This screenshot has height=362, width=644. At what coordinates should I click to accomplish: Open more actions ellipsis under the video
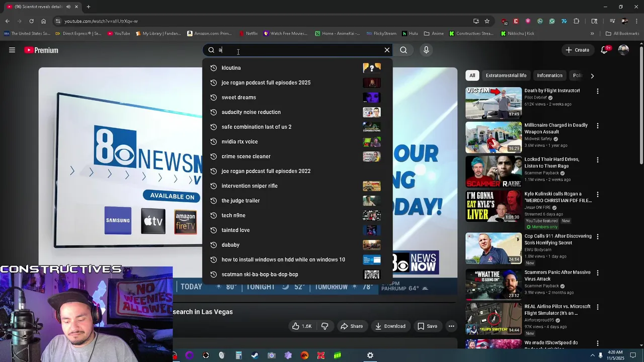pyautogui.click(x=451, y=326)
